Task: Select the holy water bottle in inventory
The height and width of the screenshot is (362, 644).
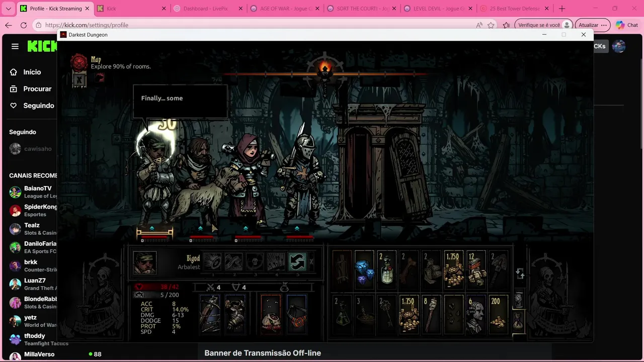Action: pos(387,269)
